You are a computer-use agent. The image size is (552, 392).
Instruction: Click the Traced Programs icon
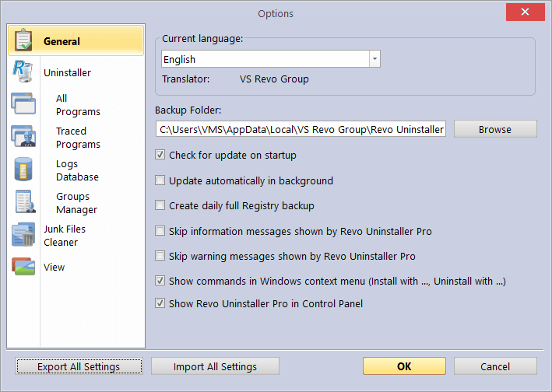tap(23, 136)
